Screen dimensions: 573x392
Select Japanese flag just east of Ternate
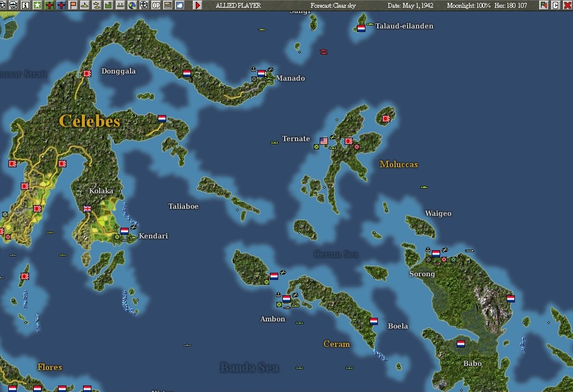click(349, 141)
